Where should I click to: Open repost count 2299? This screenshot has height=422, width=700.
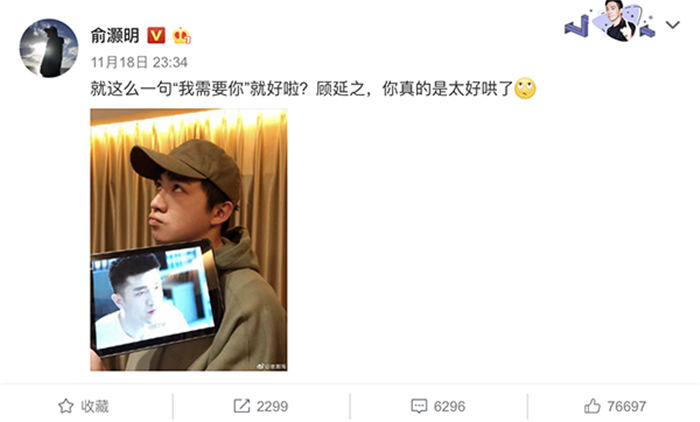(x=272, y=406)
